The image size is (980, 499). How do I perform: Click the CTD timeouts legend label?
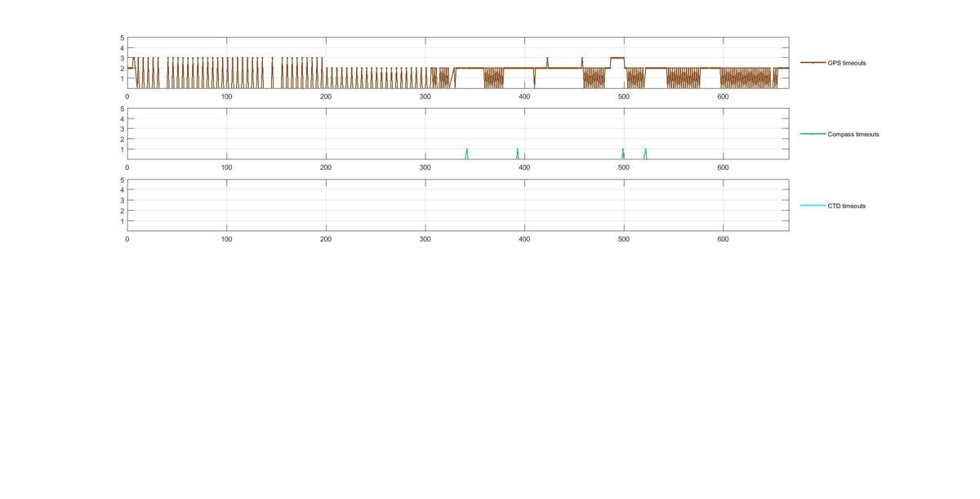point(847,206)
